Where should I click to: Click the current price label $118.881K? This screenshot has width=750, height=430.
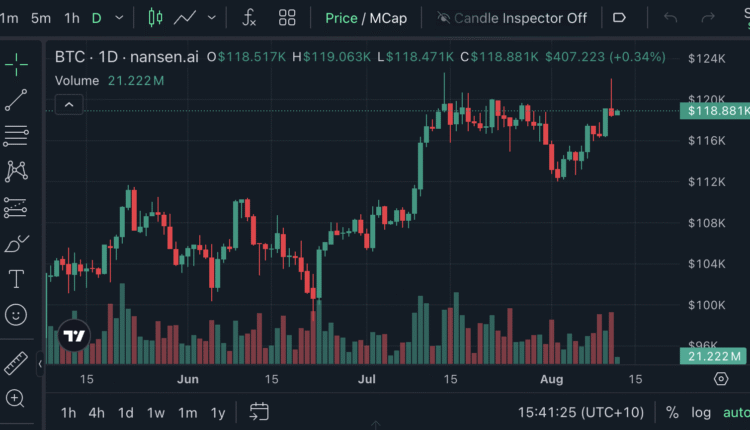click(x=716, y=111)
